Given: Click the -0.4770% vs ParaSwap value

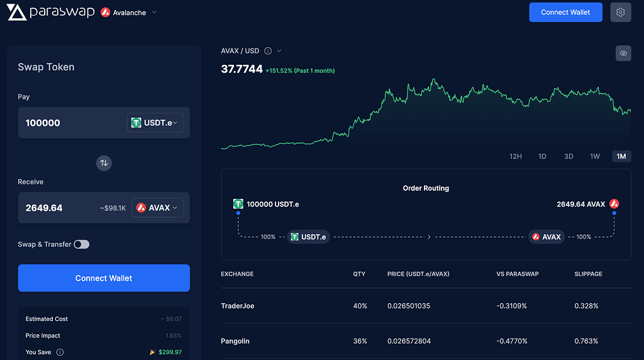Looking at the screenshot, I should pyautogui.click(x=512, y=341).
